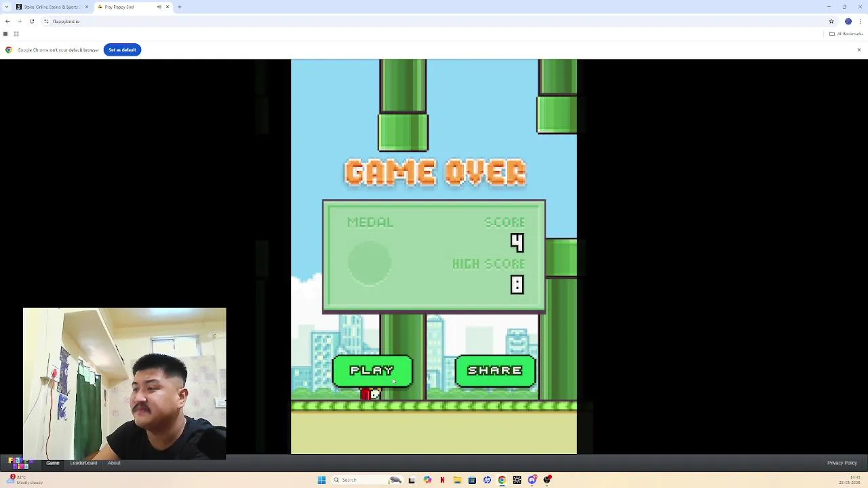Open site information icon beside URL

coord(46,21)
